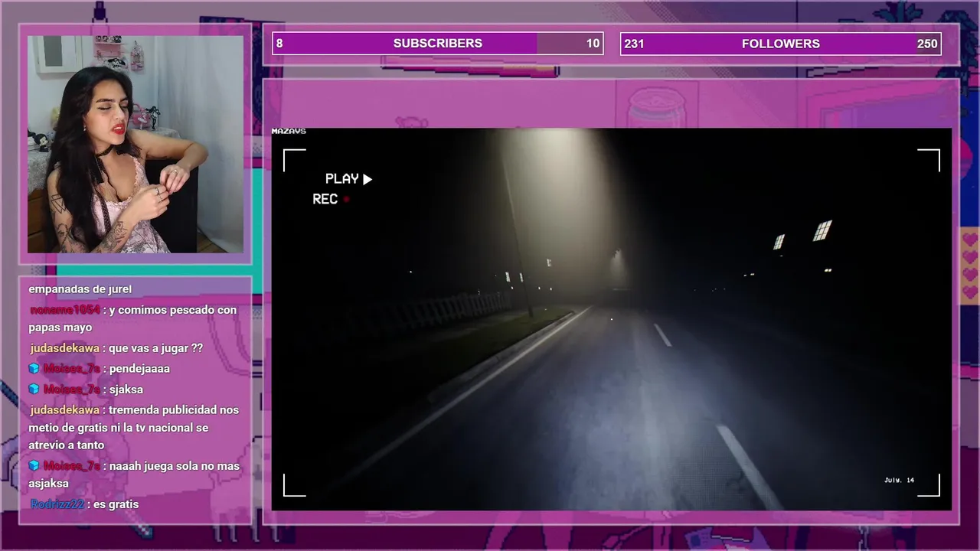Click the 'MAZAVS' label above game view
The width and height of the screenshot is (980, 551).
tap(289, 132)
